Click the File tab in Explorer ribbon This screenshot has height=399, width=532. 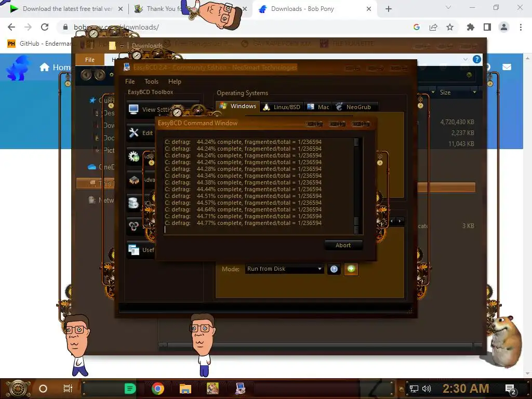[90, 60]
